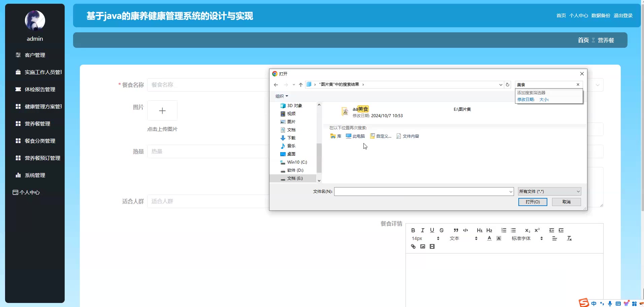The height and width of the screenshot is (307, 644).
Task: Open the 文本 paragraph style dropdown
Action: pyautogui.click(x=463, y=238)
